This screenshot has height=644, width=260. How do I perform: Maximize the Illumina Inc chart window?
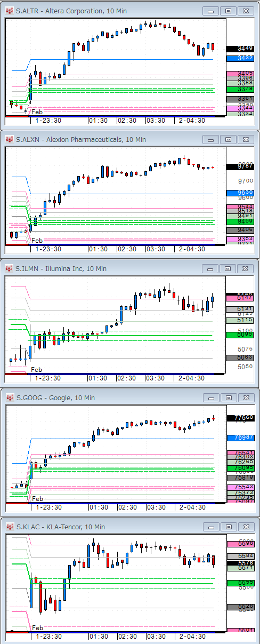pyautogui.click(x=228, y=269)
